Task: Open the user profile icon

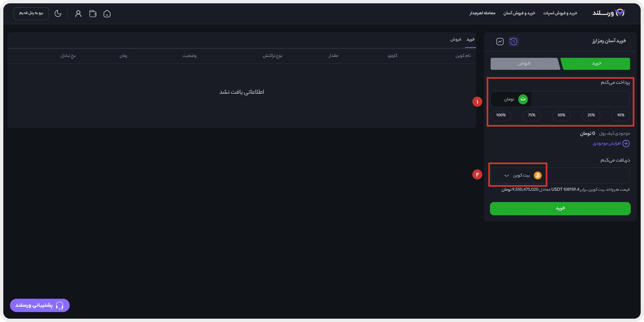Action: pyautogui.click(x=78, y=14)
